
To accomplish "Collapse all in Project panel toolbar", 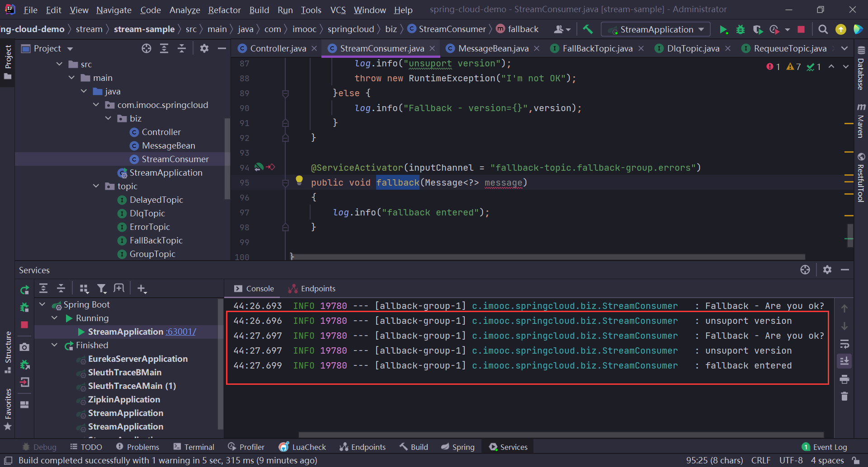I will [182, 48].
